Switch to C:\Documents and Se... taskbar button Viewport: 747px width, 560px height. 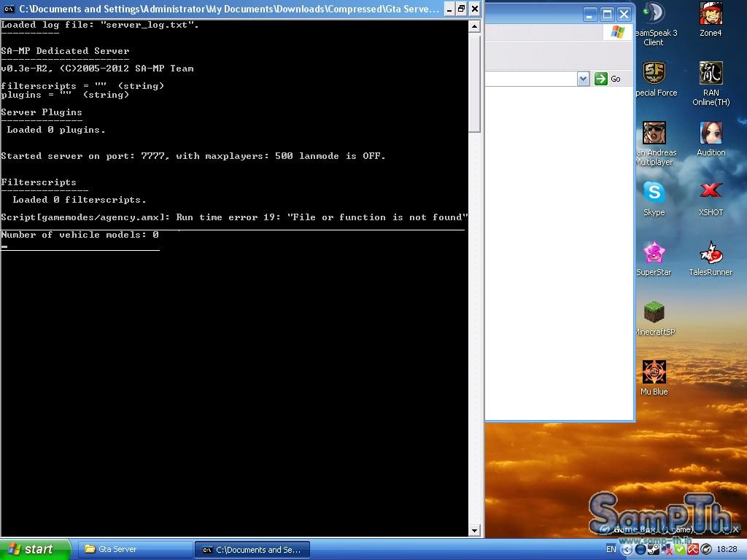coord(252,550)
